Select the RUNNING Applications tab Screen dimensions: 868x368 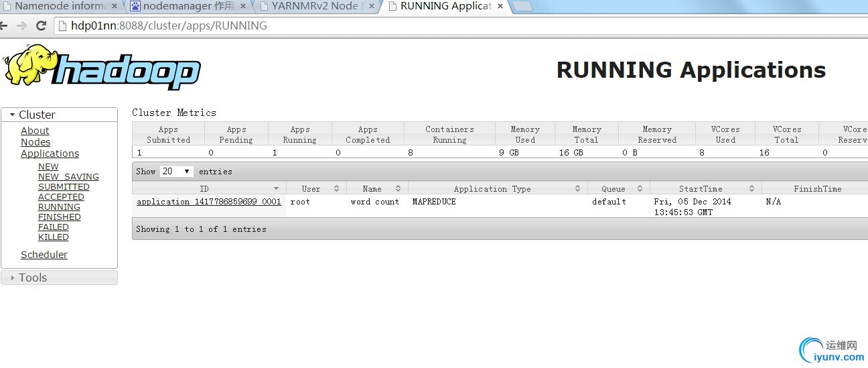coord(445,6)
